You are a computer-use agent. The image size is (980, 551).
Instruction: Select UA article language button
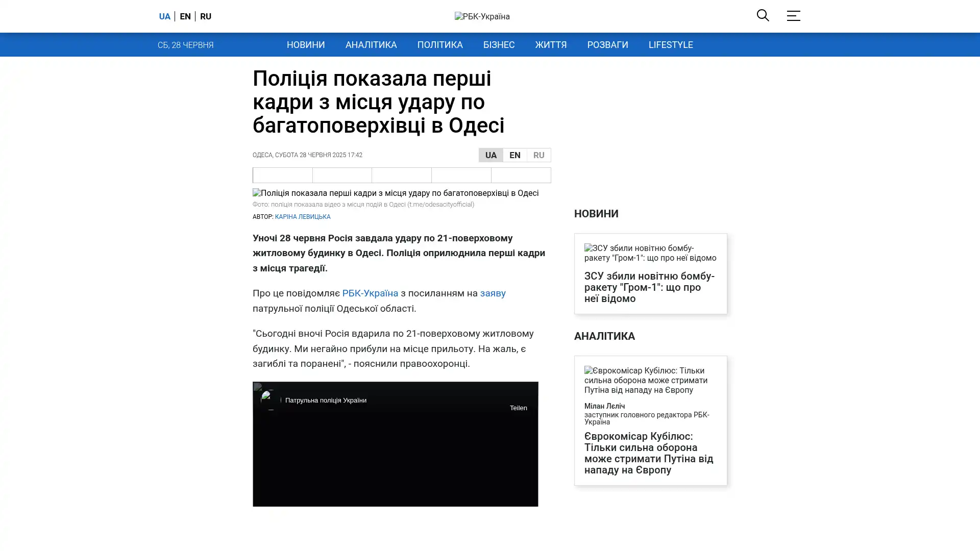click(x=491, y=155)
